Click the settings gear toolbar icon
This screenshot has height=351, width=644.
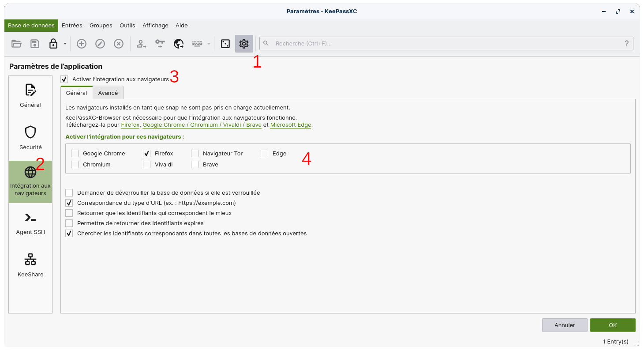tap(244, 43)
